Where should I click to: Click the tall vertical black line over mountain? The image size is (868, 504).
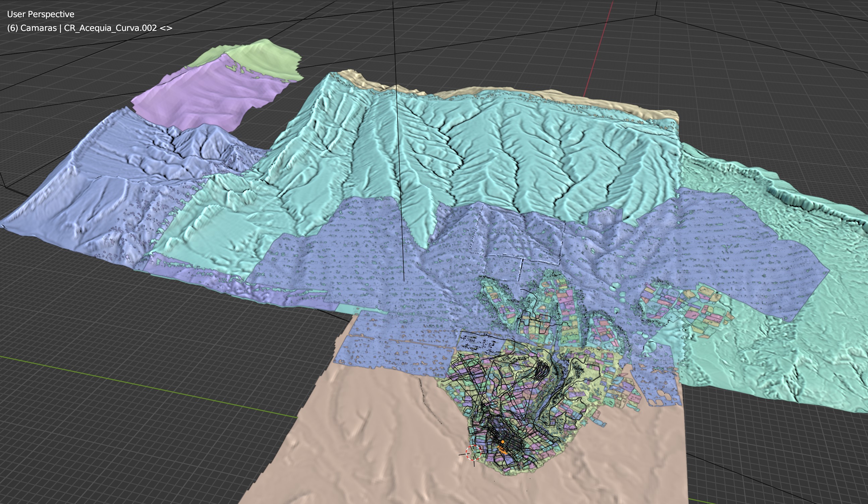click(399, 138)
